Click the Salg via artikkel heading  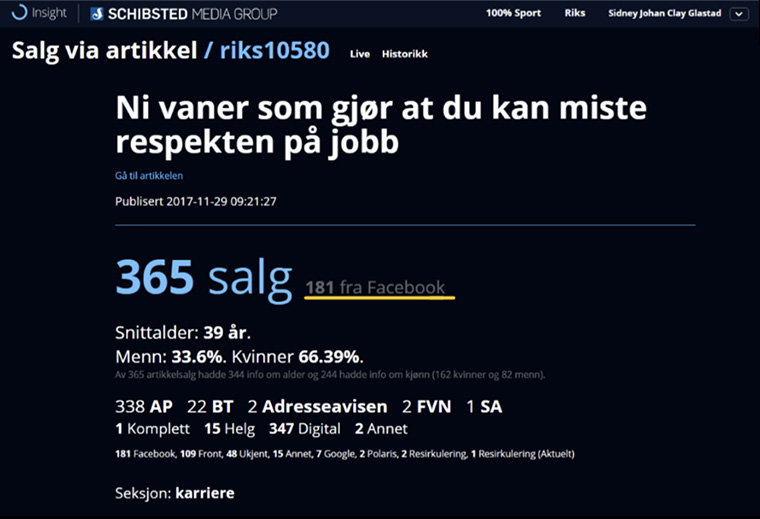pyautogui.click(x=104, y=51)
